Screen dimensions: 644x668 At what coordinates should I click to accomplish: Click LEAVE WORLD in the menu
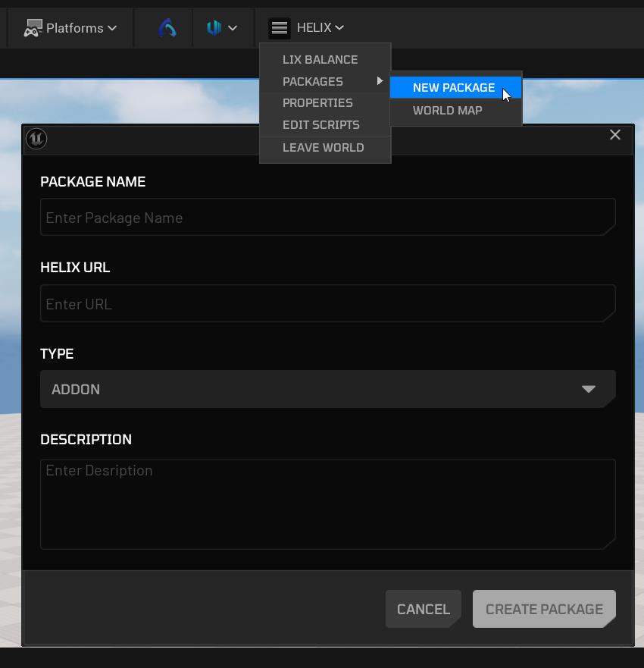click(x=323, y=147)
